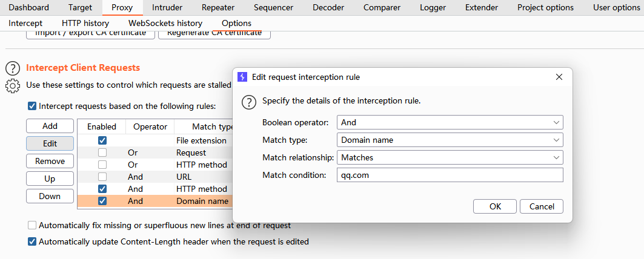Open the HTTP history sub-tab
The height and width of the screenshot is (259, 644).
(85, 24)
